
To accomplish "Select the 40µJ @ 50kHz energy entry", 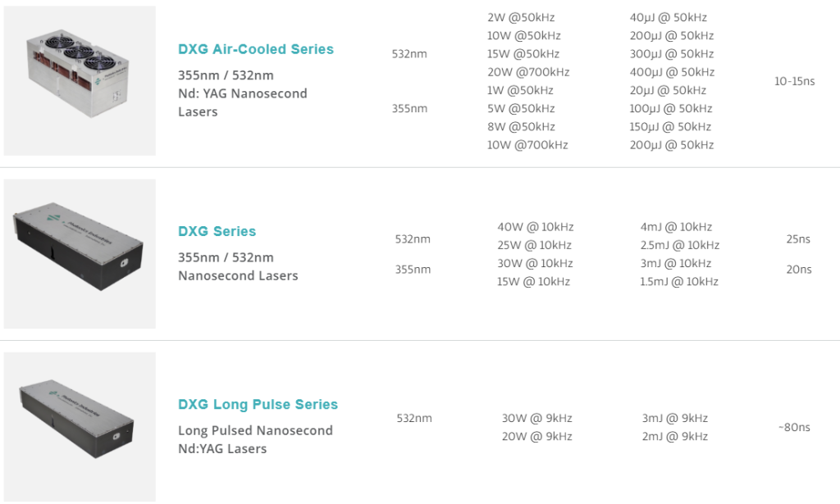I will (x=668, y=18).
